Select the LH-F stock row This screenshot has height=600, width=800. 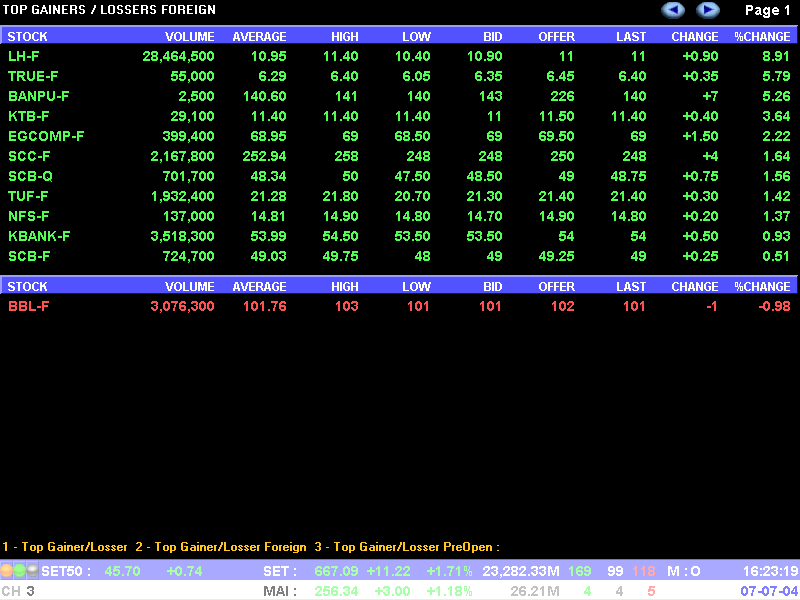(400, 56)
